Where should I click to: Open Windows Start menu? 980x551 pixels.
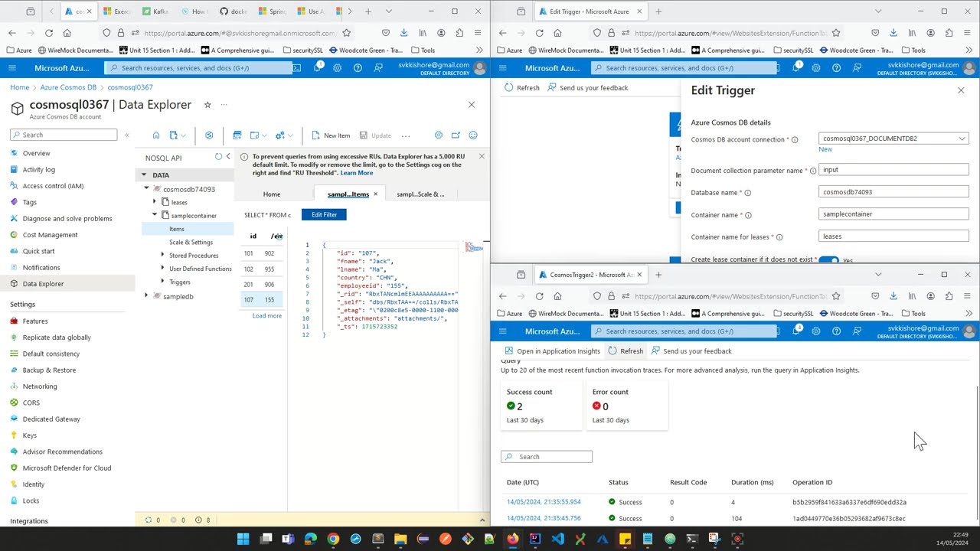pos(243,539)
